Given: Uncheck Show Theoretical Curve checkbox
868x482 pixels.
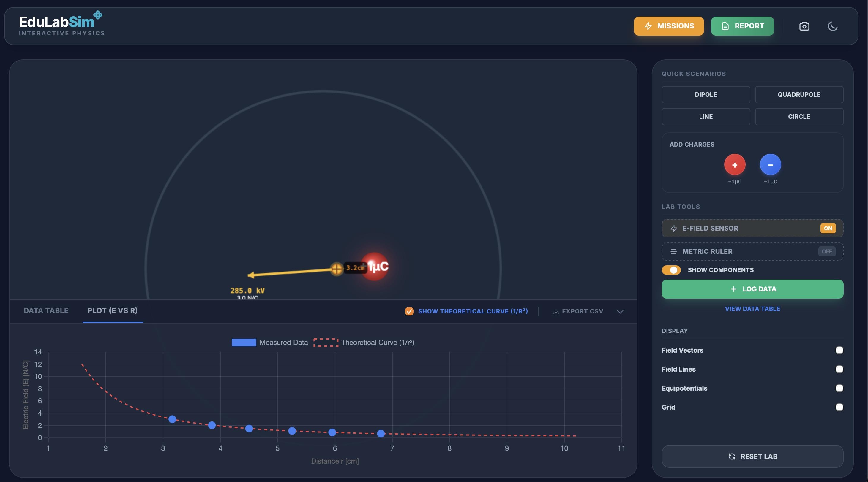Looking at the screenshot, I should [409, 311].
